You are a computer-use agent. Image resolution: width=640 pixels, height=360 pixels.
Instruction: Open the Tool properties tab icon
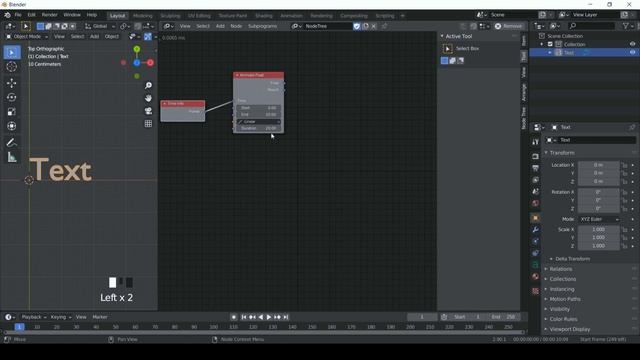535,142
